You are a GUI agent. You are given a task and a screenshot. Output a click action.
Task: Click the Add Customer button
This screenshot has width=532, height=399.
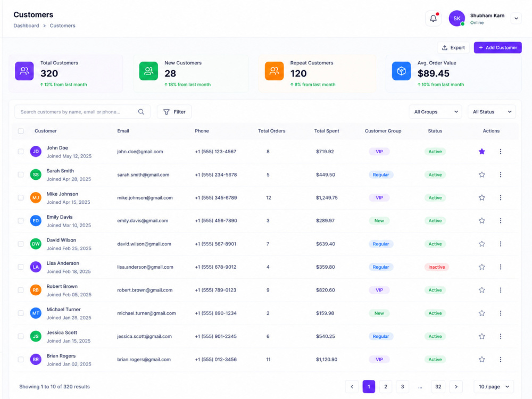(498, 47)
